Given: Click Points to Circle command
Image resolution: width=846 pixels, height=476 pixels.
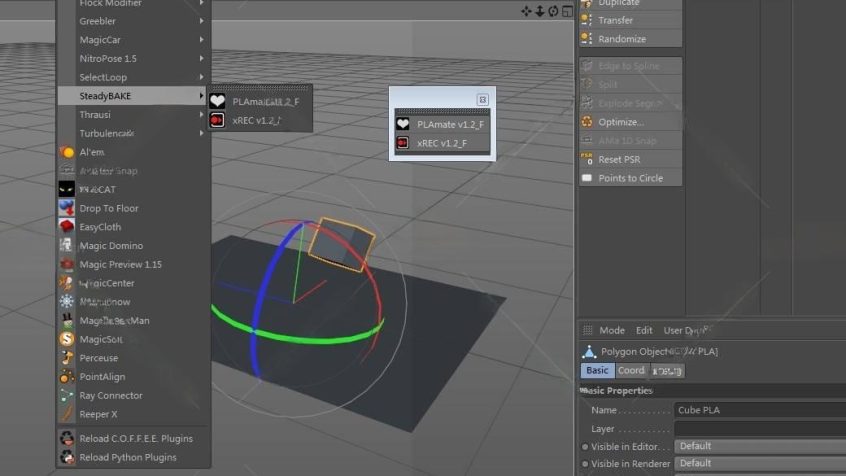Looking at the screenshot, I should [630, 178].
